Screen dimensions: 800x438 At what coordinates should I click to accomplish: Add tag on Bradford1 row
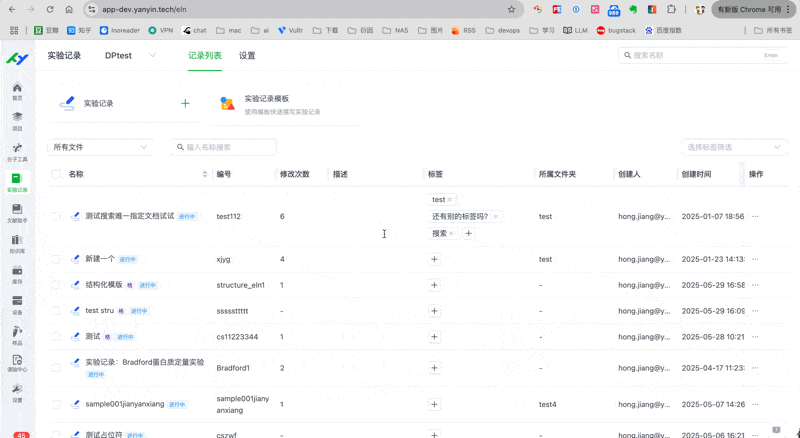(434, 368)
